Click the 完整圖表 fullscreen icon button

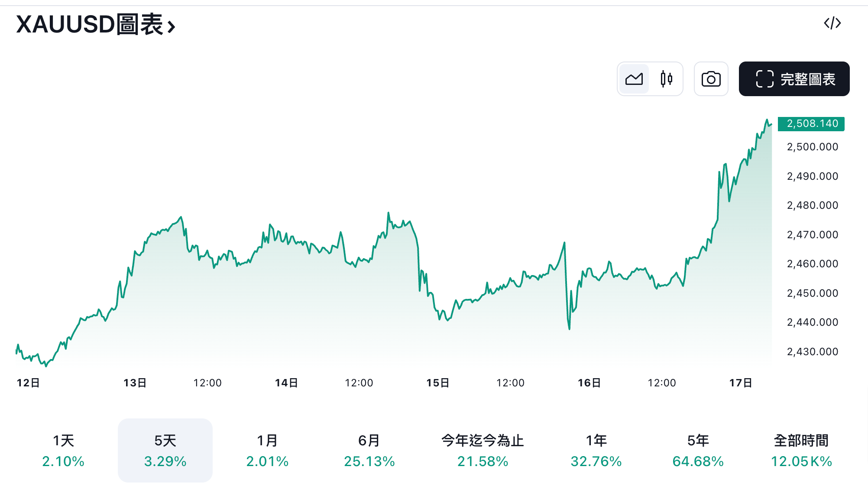click(x=794, y=78)
